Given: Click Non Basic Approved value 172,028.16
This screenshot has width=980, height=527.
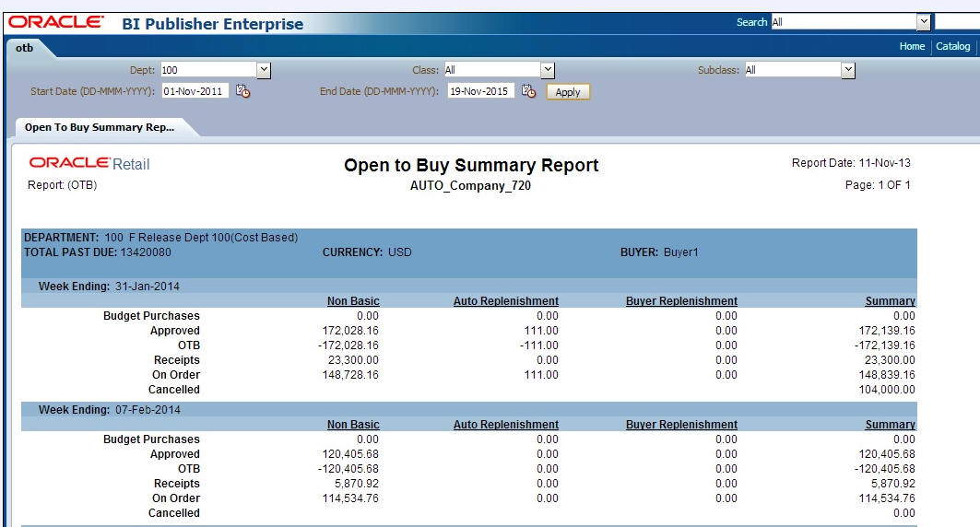Looking at the screenshot, I should 350,331.
